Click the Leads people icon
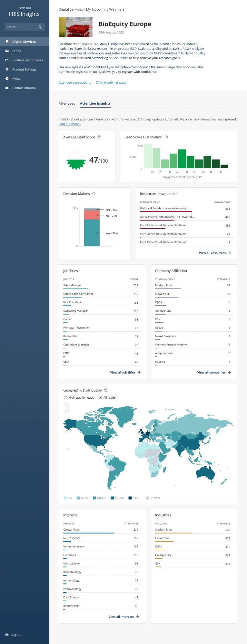Image resolution: width=247 pixels, height=644 pixels. pyautogui.click(x=7, y=51)
